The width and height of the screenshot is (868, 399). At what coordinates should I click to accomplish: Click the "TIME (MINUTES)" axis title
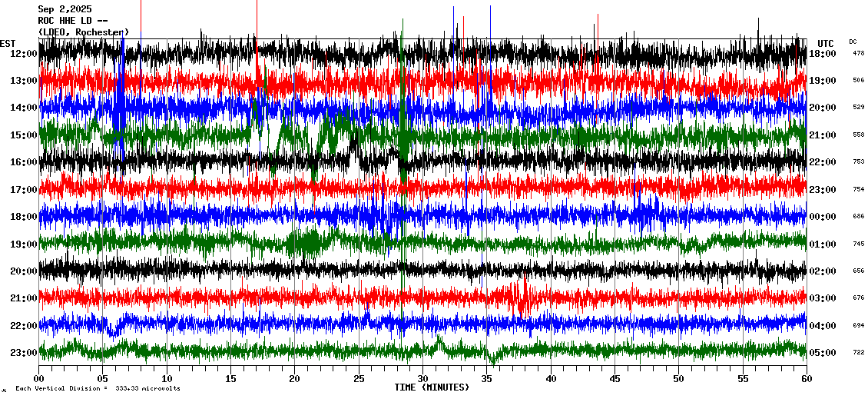[432, 387]
